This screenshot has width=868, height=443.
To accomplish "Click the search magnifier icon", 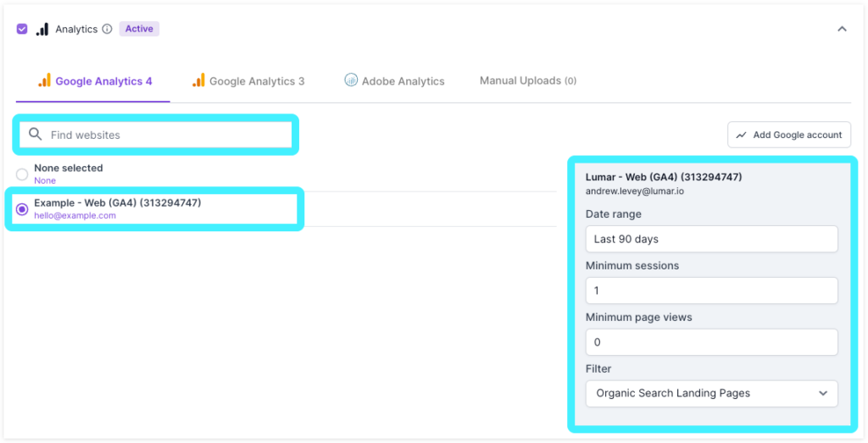I will [x=35, y=135].
